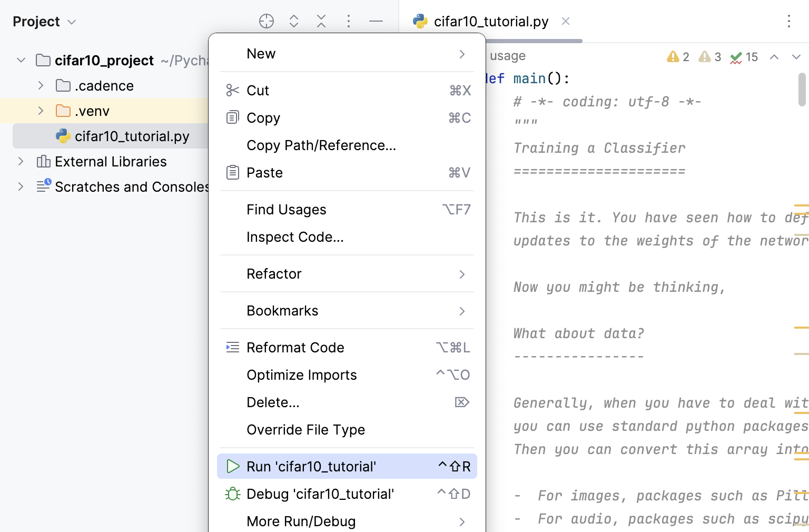Choose Override File Type
The width and height of the screenshot is (809, 532).
coord(347,430)
